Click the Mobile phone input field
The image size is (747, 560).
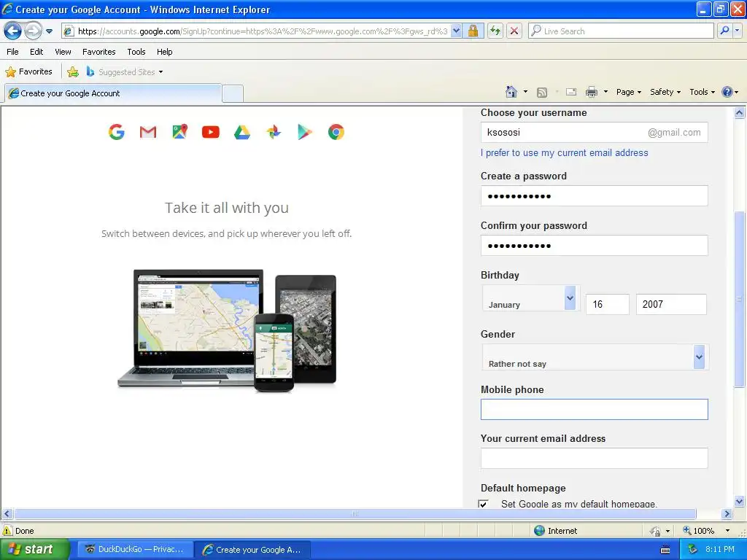click(x=594, y=410)
